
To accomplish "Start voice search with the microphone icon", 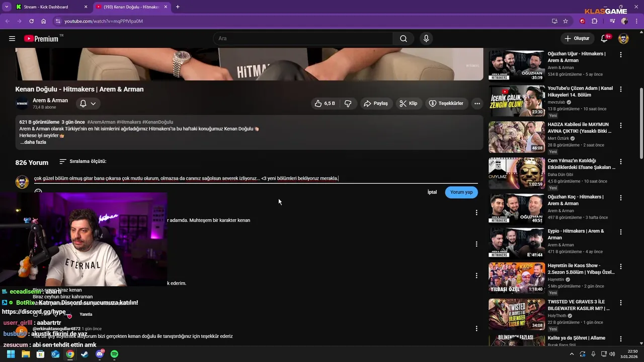I will coord(426,39).
